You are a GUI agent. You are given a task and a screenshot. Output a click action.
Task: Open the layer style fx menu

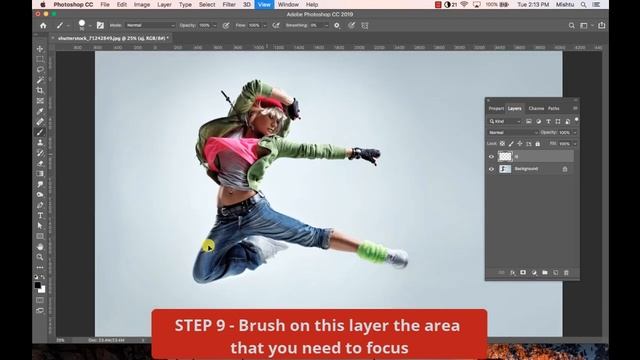513,272
